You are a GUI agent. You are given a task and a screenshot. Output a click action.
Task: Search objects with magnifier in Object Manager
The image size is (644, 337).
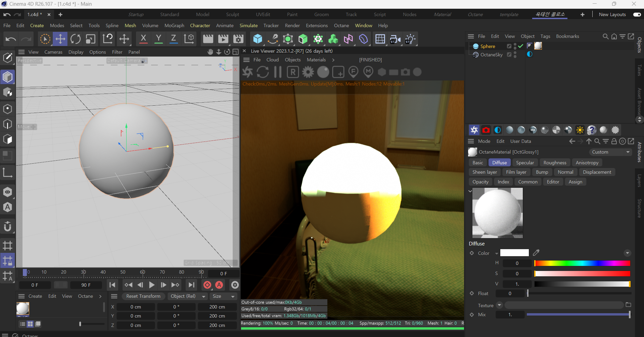click(x=605, y=36)
